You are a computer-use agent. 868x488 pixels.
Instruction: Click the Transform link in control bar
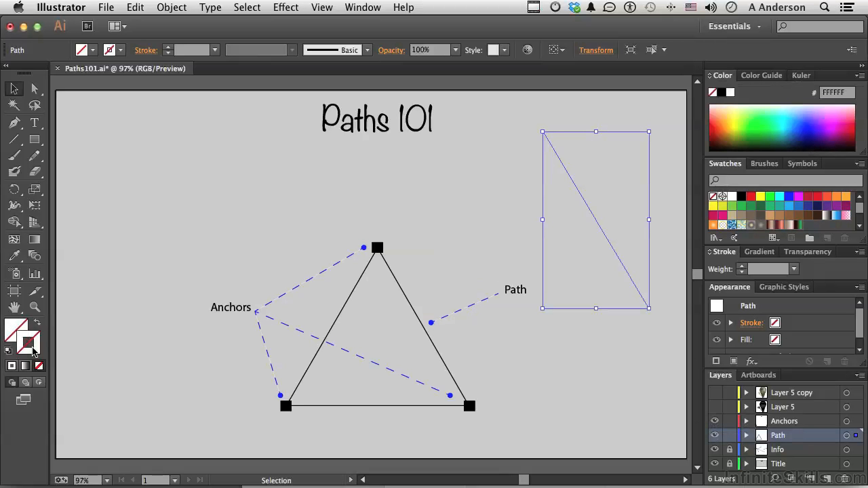tap(596, 50)
